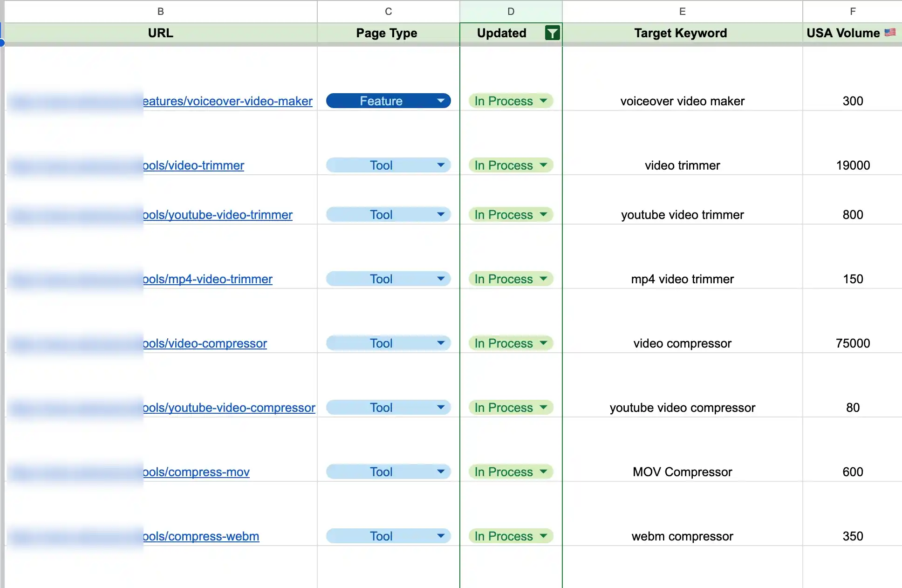Click the cell showing 75000 volume

click(x=852, y=343)
